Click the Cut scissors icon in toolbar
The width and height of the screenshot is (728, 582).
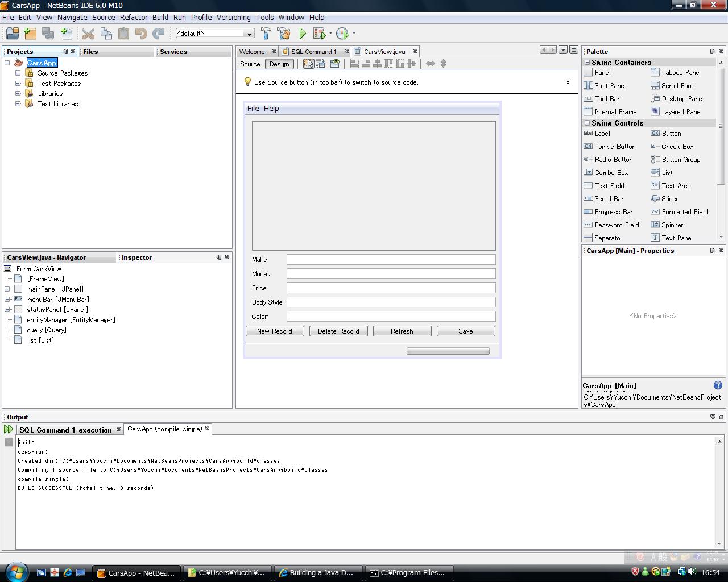(88, 34)
